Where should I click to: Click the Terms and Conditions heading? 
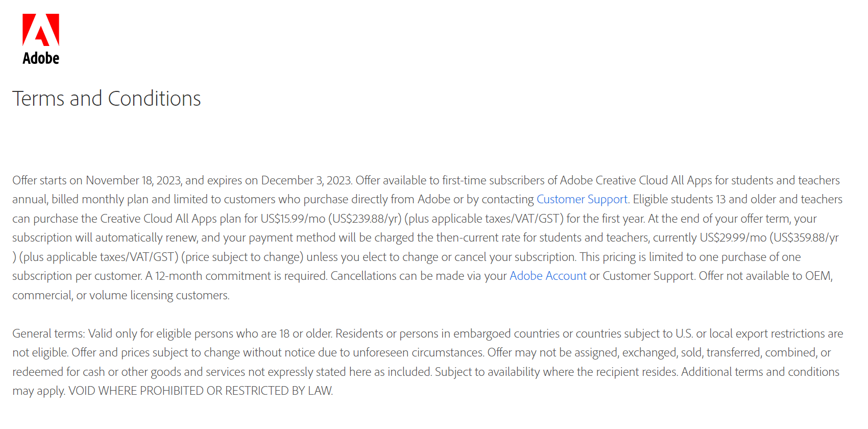click(x=106, y=99)
